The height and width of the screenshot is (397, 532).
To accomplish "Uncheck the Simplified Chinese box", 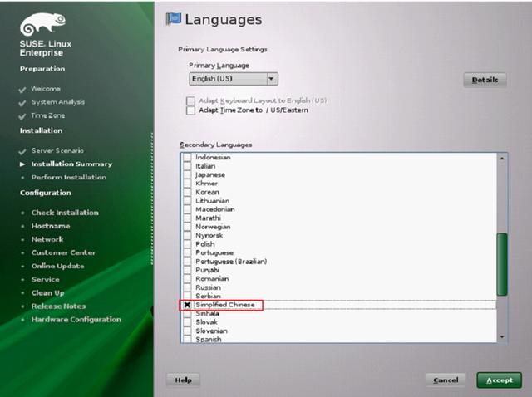I will 187,305.
